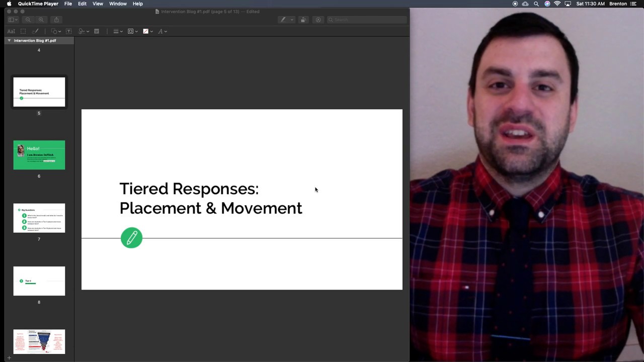This screenshot has height=362, width=644.
Task: Select Big Questions page 7 thumbnail
Action: click(x=39, y=218)
